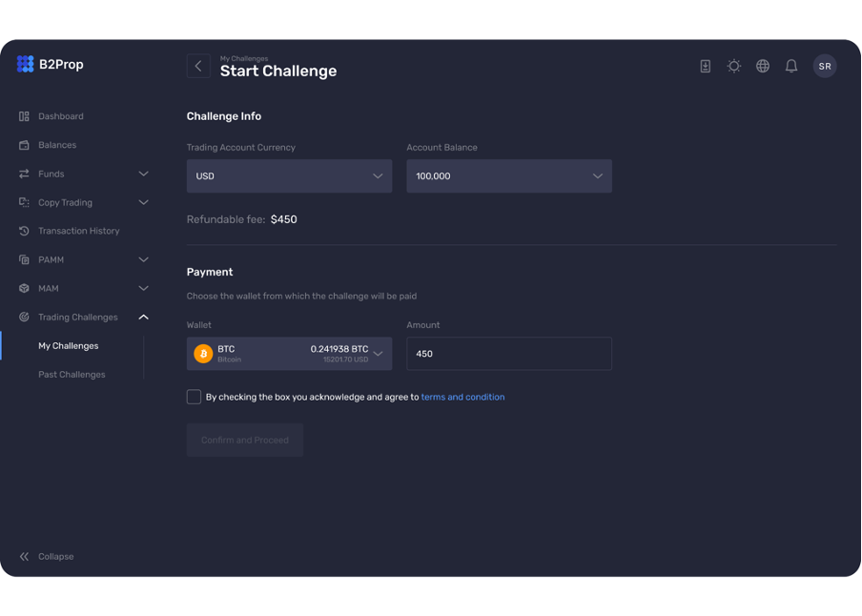Open Trading Account Currency USD dropdown
This screenshot has width=862, height=616.
pyautogui.click(x=289, y=176)
